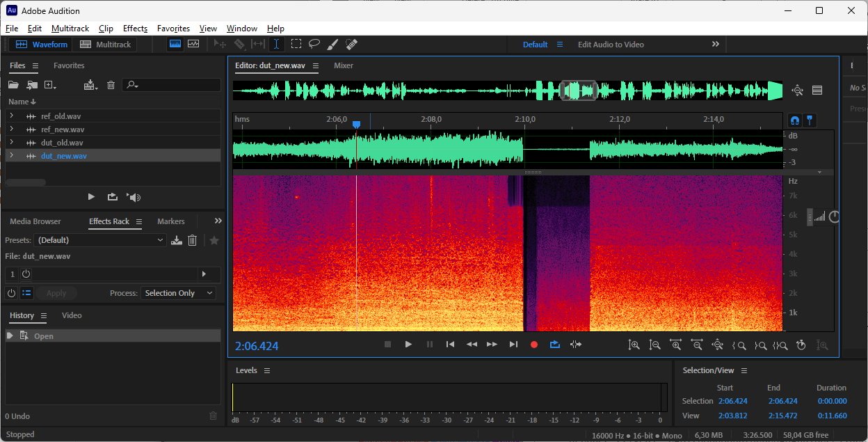
Task: Select the Marquee Selection tool
Action: coord(296,44)
